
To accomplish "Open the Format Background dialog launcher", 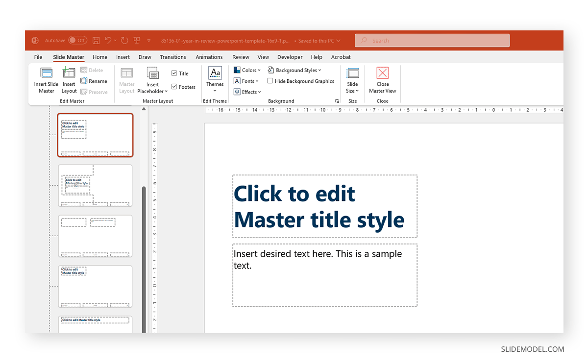I will pos(337,100).
